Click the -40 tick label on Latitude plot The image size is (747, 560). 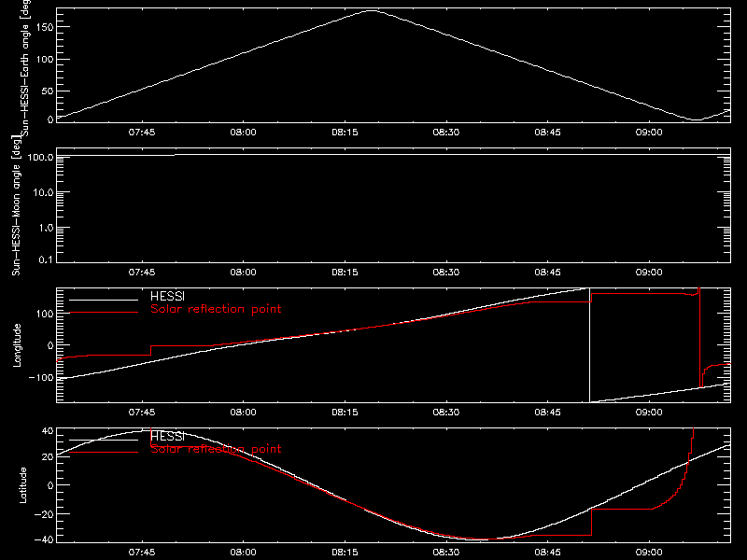click(x=44, y=540)
